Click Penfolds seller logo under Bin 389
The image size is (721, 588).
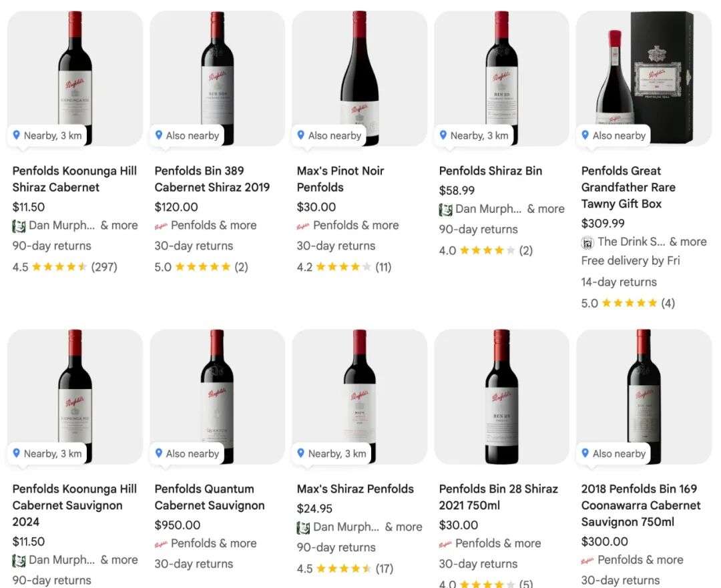[161, 226]
